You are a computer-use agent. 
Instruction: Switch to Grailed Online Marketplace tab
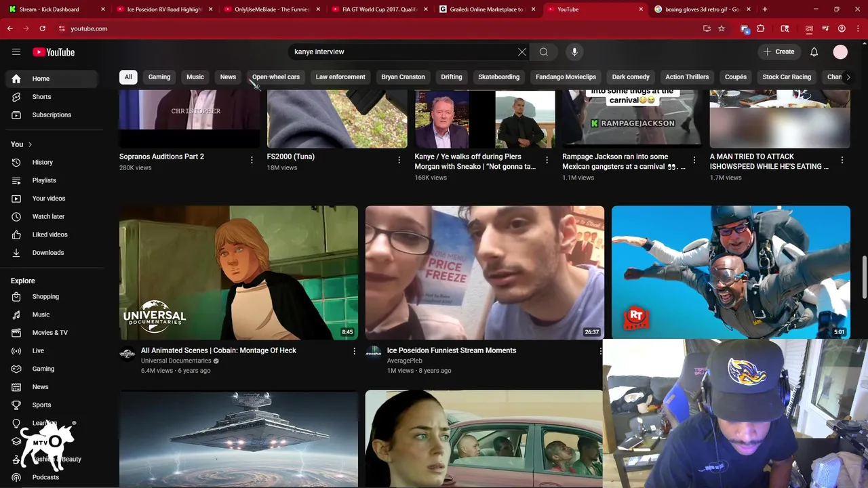click(x=487, y=9)
